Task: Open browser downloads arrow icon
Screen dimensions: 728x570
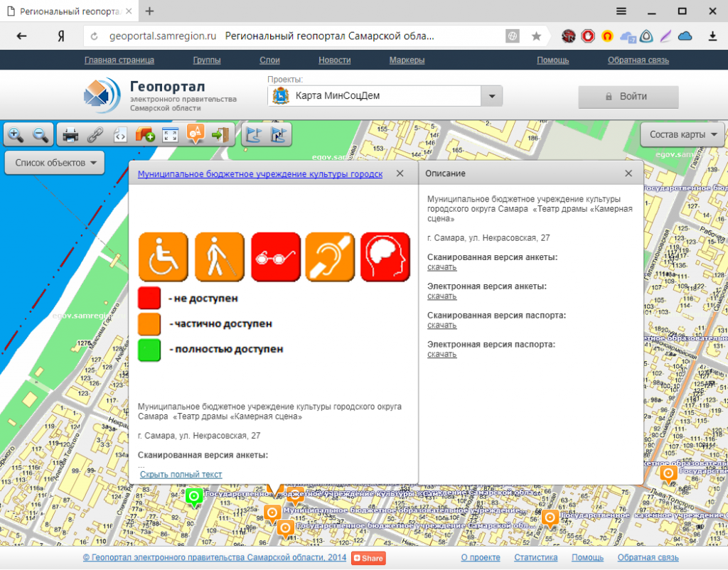Action: tap(712, 36)
